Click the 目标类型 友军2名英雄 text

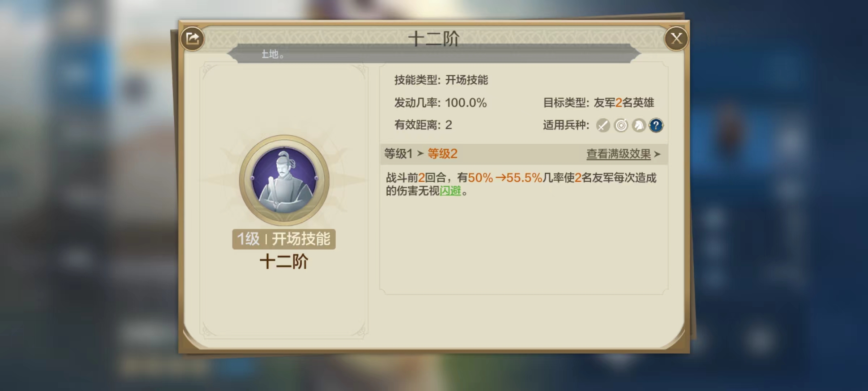[x=599, y=103]
